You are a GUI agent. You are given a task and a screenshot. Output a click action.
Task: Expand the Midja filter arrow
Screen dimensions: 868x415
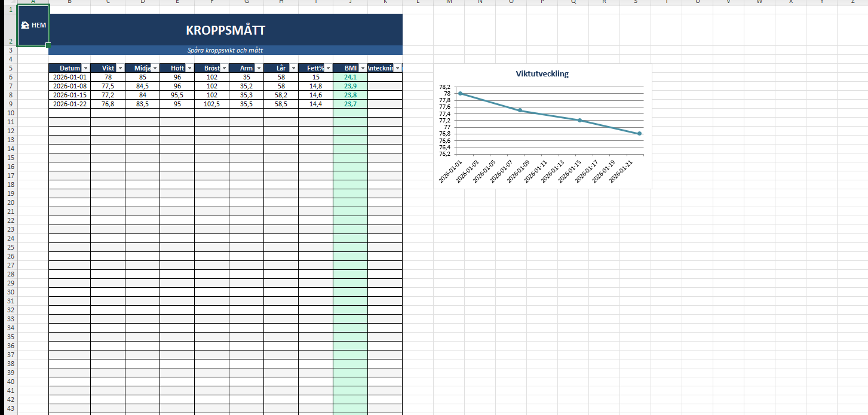coord(155,68)
